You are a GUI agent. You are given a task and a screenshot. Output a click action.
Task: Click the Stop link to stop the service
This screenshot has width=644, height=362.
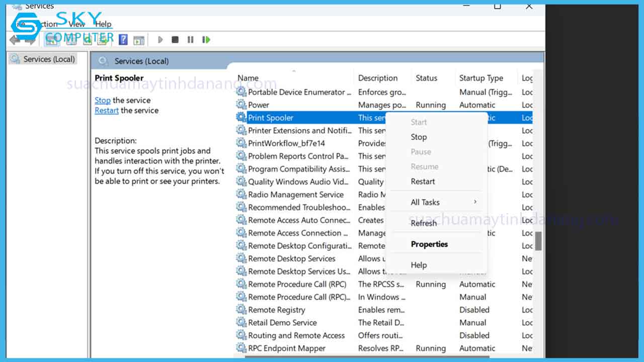click(x=102, y=100)
